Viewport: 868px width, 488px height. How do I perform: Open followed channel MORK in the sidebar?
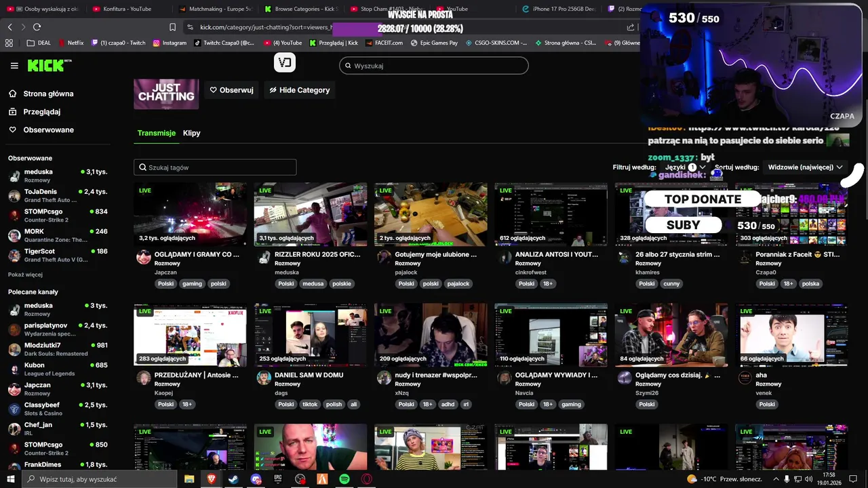pos(58,235)
